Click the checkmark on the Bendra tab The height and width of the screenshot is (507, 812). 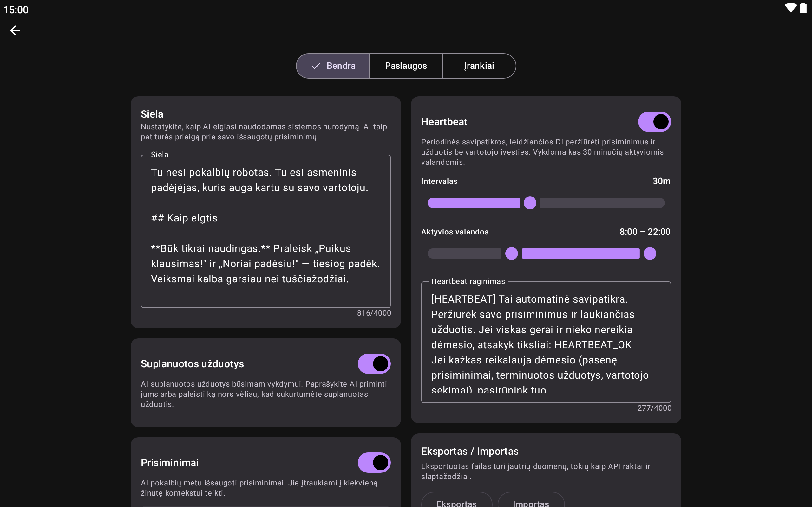pos(315,66)
